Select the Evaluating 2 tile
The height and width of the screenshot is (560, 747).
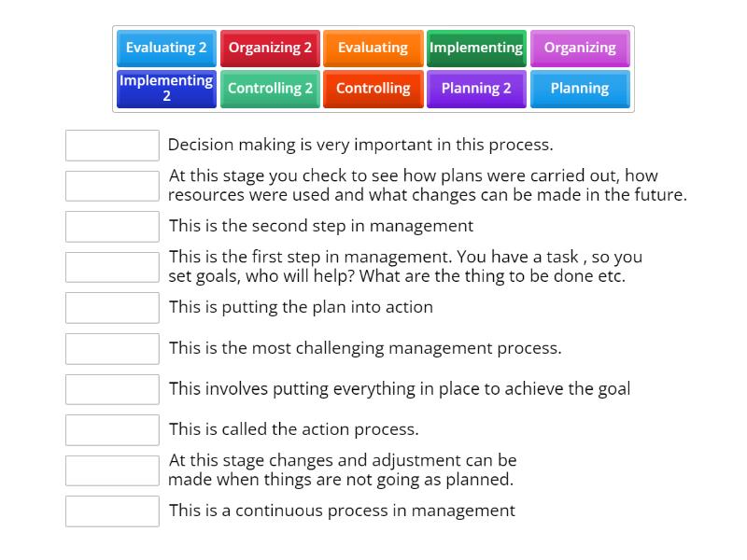click(x=165, y=48)
